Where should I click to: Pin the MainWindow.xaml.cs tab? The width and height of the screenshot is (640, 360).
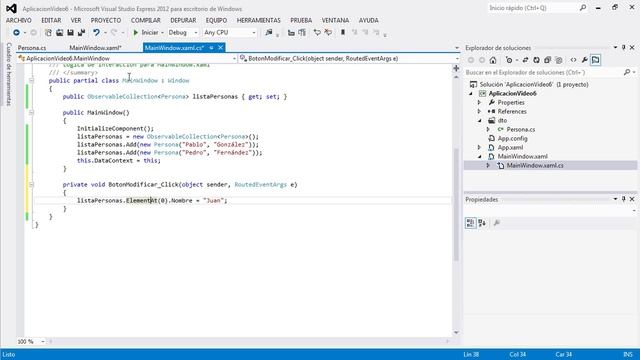(211, 48)
